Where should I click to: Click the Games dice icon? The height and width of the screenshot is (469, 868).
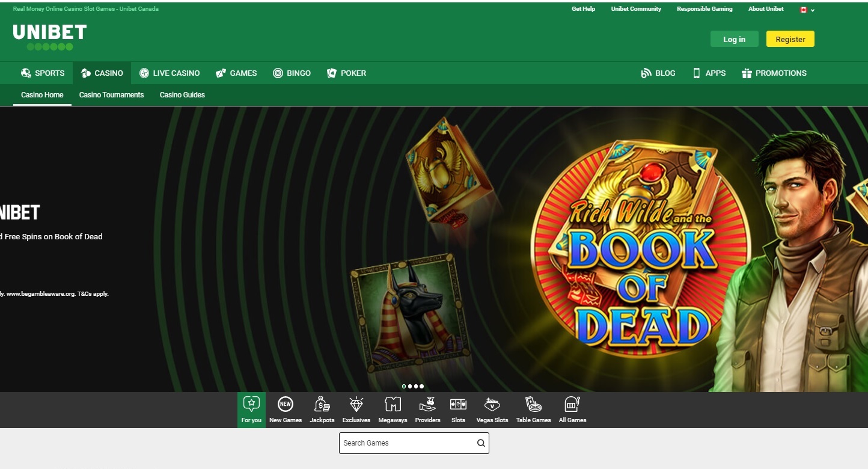tap(221, 73)
